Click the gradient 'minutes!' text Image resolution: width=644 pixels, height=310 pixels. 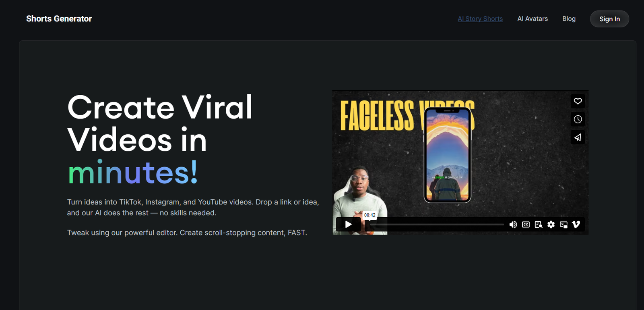133,173
